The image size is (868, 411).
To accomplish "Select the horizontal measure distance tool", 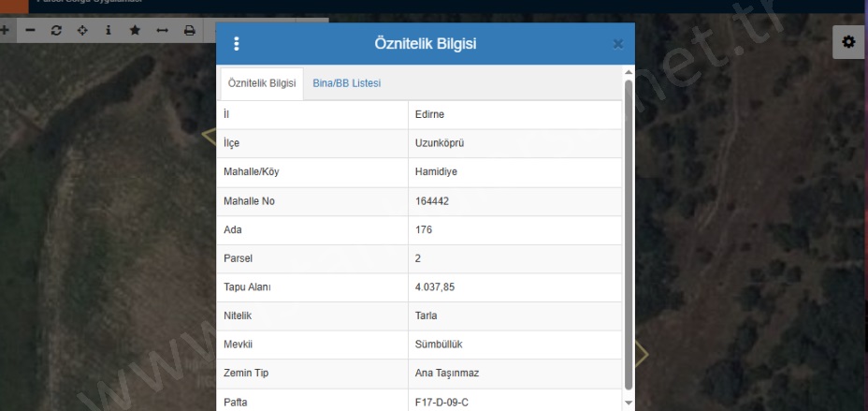I will [x=162, y=30].
